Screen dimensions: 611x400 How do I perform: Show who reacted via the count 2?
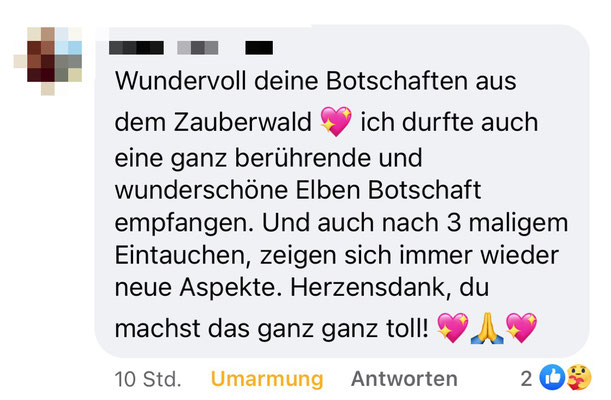tap(526, 378)
